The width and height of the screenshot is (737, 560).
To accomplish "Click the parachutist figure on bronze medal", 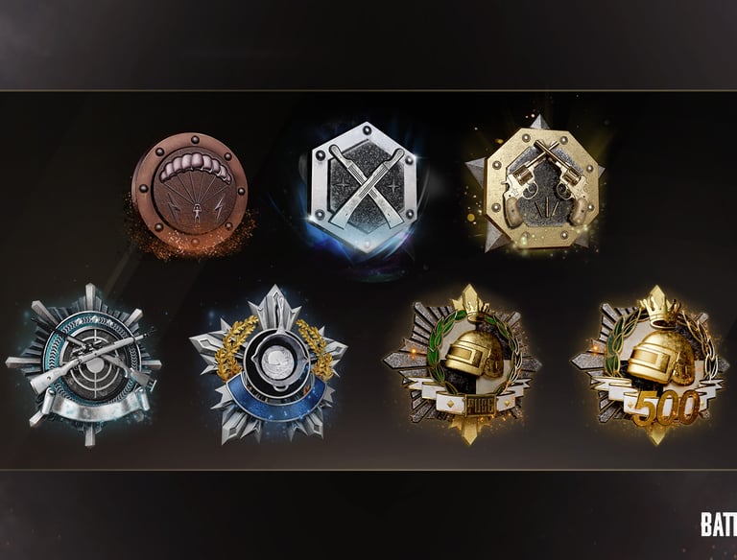I will coord(197,212).
